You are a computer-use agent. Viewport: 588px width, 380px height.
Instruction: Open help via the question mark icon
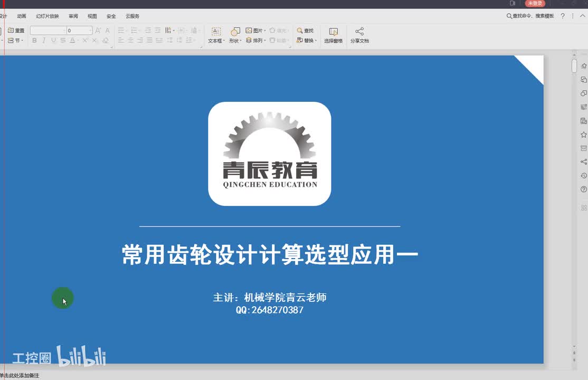click(563, 16)
